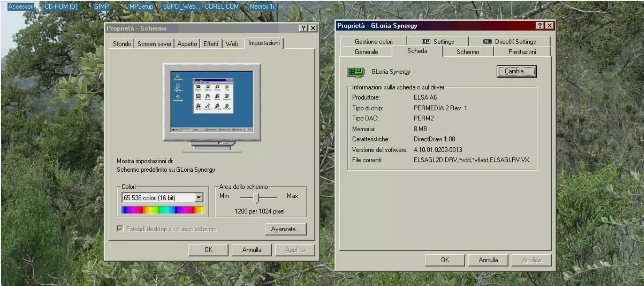Click the rainbow color spectrum bar

pos(163,210)
